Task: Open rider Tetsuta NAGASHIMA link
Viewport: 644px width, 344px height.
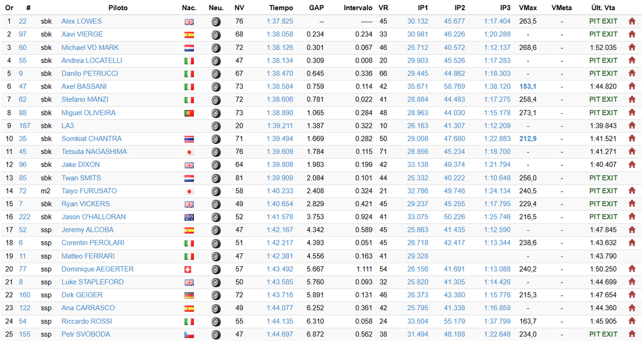Action: click(94, 152)
